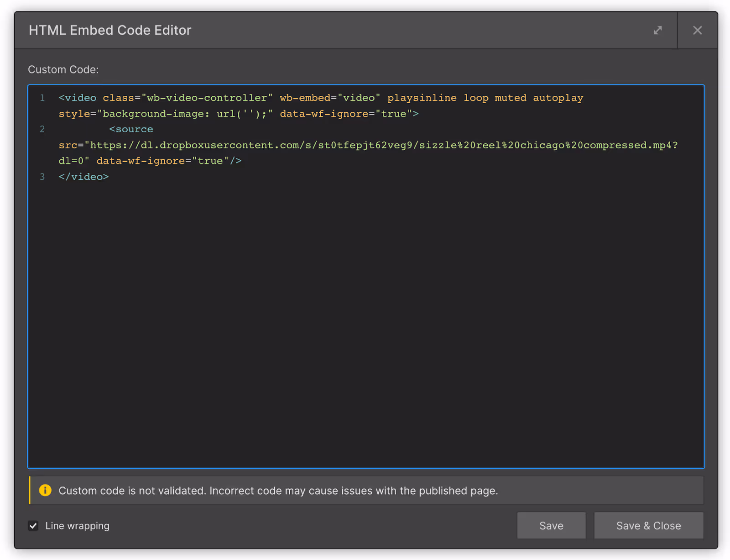This screenshot has height=560, width=730.
Task: Click the wb-embed="video" attribute
Action: click(x=330, y=98)
